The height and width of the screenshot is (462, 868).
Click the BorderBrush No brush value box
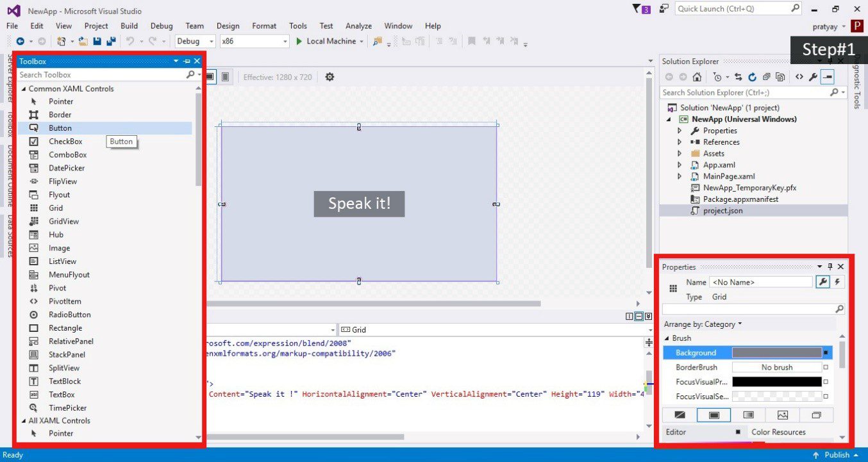777,367
